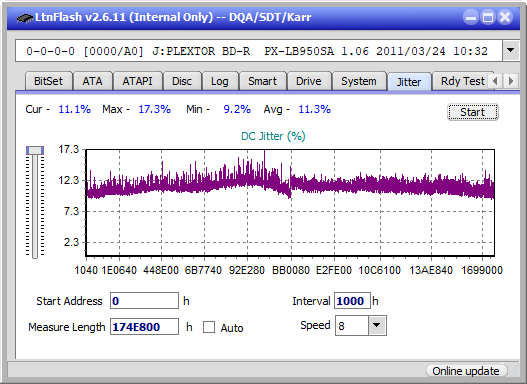Click the y-axis label 2.3
The image size is (527, 384).
[x=71, y=242]
